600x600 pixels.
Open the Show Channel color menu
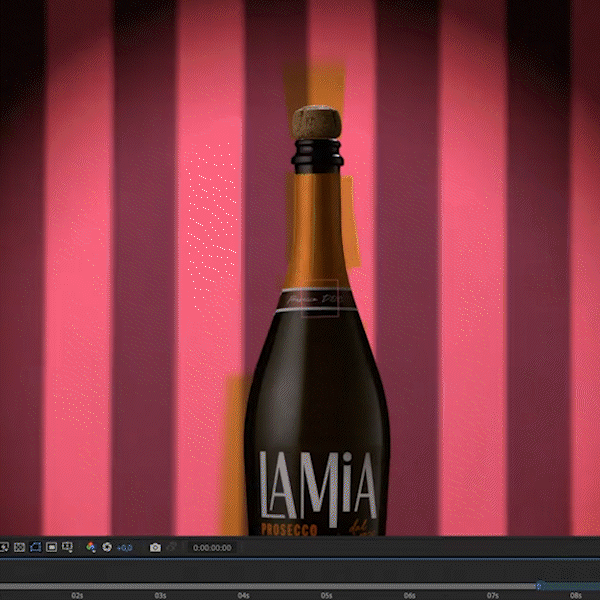(x=91, y=547)
